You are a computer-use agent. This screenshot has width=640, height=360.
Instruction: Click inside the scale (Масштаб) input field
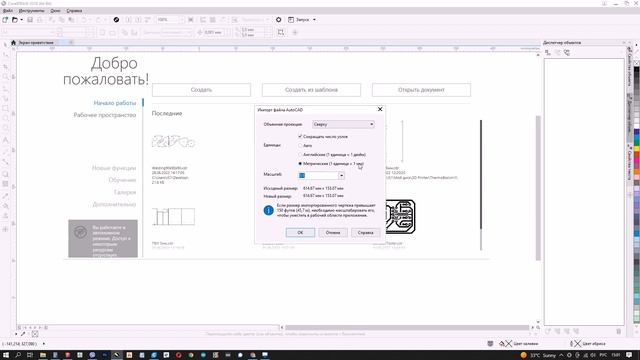tap(318, 176)
